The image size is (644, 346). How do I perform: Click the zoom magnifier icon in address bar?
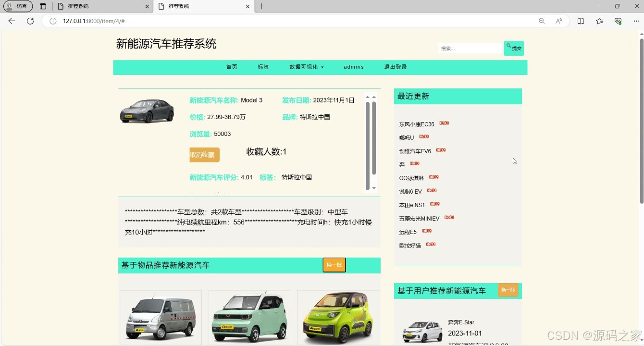(542, 21)
